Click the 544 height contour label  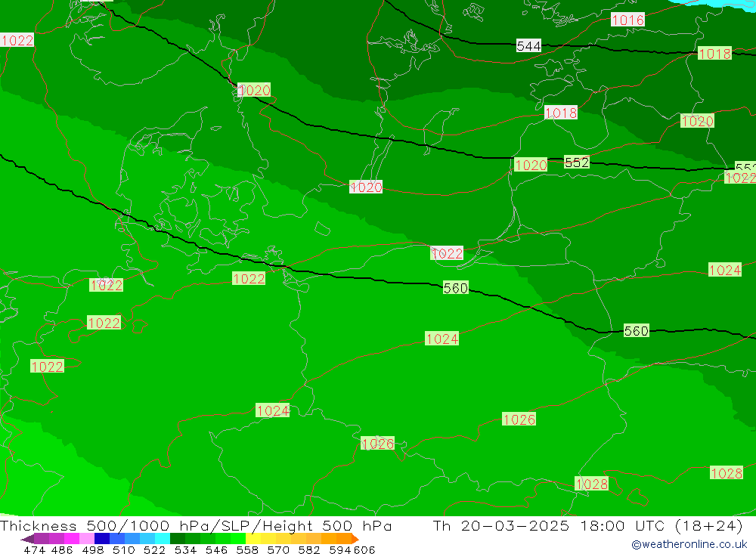click(528, 46)
